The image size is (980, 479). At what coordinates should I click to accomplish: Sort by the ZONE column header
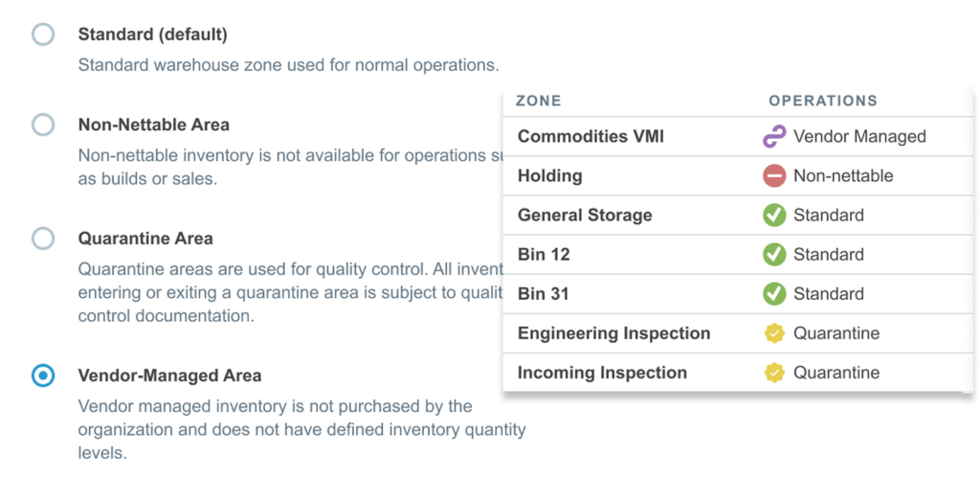click(538, 101)
